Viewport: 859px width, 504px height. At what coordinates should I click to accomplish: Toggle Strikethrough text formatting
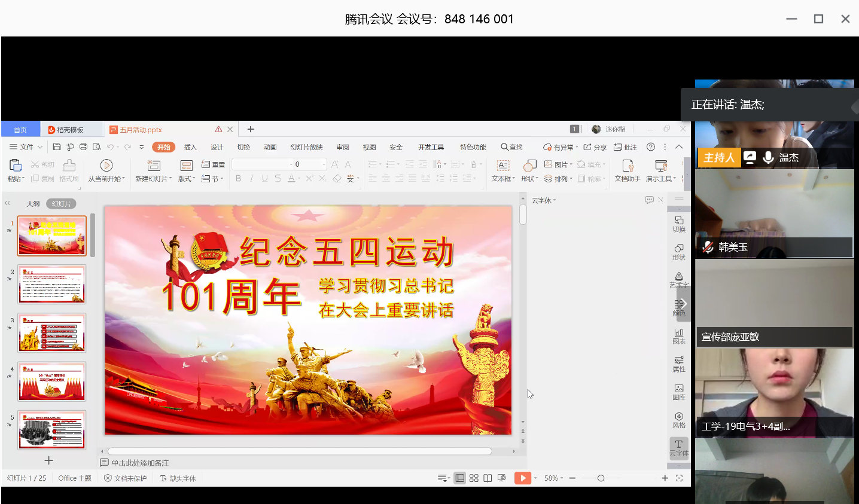[278, 178]
